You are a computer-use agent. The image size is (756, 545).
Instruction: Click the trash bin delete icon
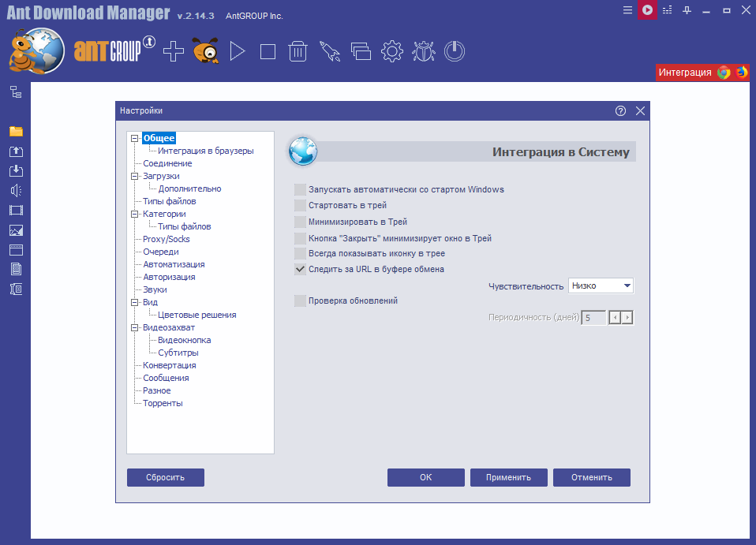[298, 51]
